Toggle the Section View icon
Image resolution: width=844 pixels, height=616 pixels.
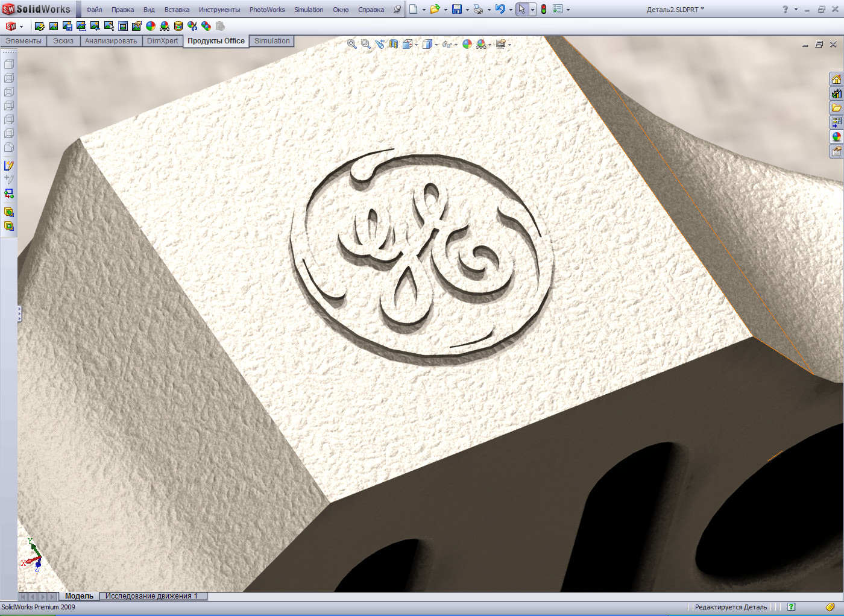coord(394,44)
